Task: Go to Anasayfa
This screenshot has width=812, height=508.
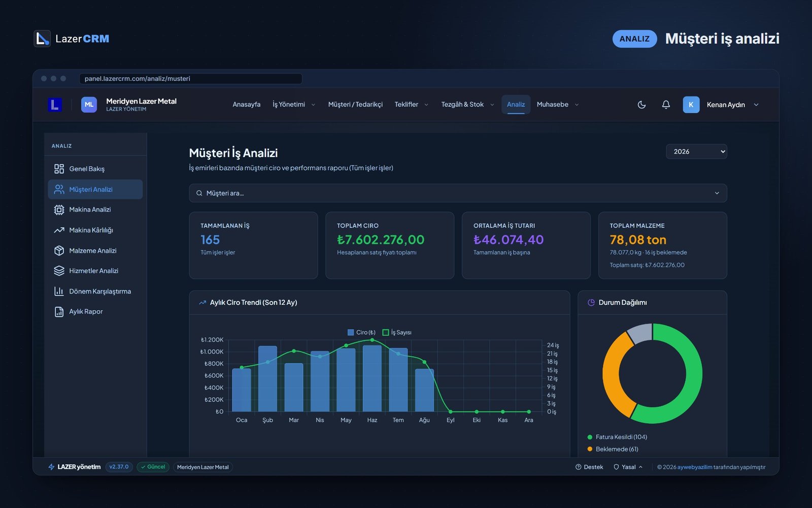Action: coord(247,105)
